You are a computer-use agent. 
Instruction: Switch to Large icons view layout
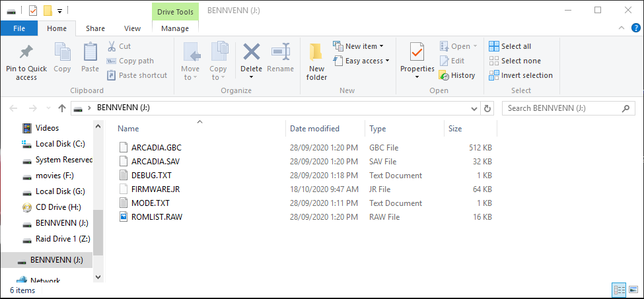pyautogui.click(x=633, y=290)
